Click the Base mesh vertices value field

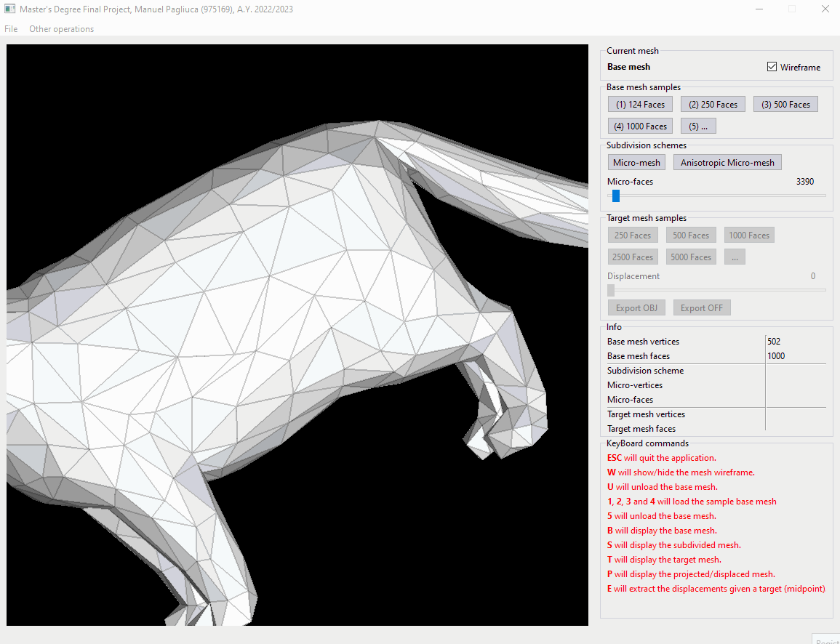(x=796, y=341)
